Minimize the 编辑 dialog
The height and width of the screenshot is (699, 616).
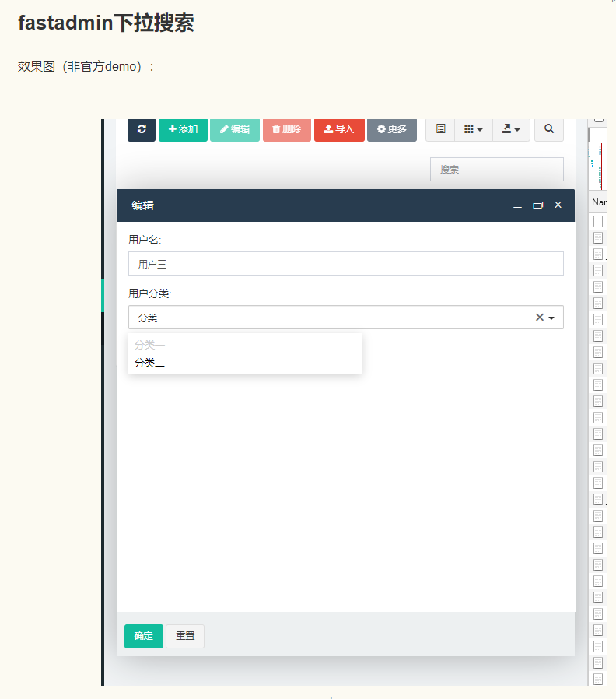[x=517, y=205]
